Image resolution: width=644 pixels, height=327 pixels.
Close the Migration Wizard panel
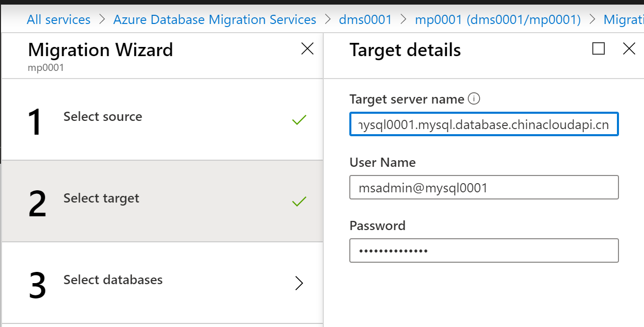[307, 48]
